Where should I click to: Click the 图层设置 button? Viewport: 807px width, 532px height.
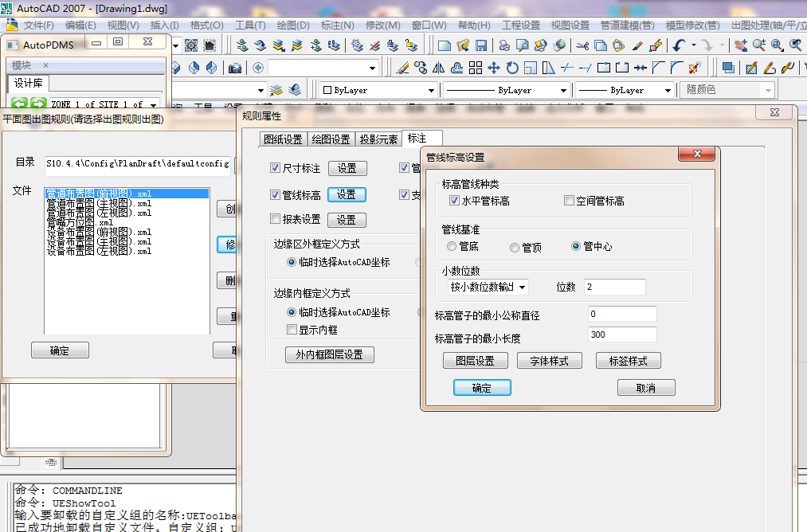point(475,361)
